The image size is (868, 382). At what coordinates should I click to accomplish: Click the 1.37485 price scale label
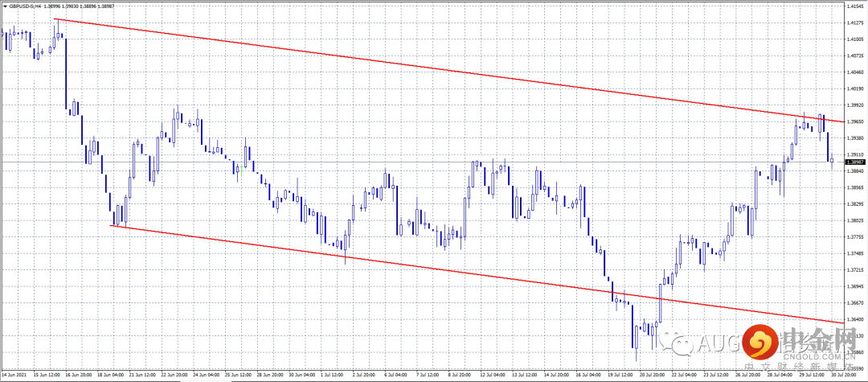click(x=856, y=253)
